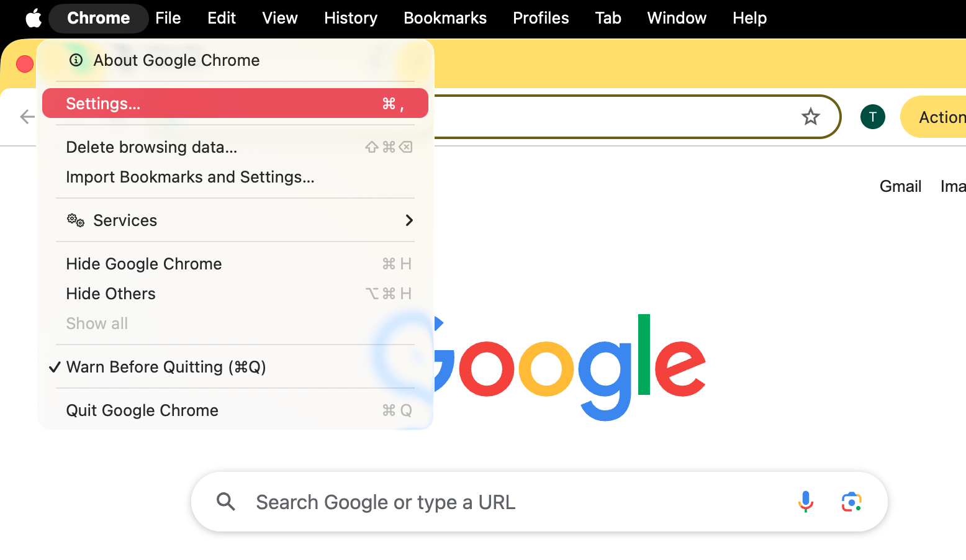Select Import Bookmarks and Settings…
Screen dimensions: 966x560
tap(190, 177)
